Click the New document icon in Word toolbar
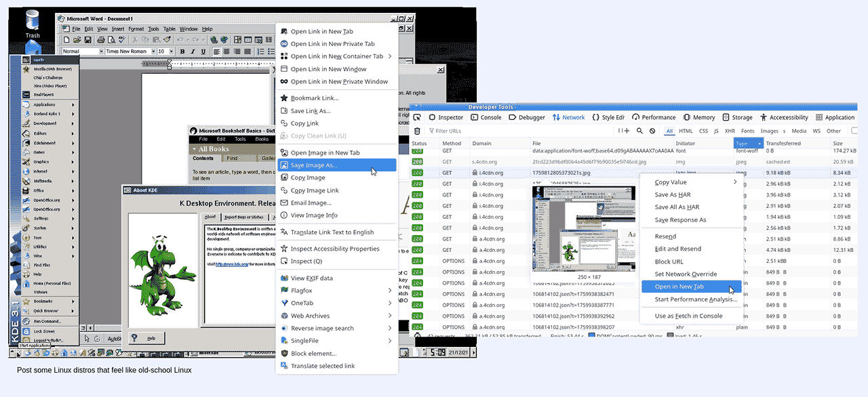The width and height of the screenshot is (868, 397). 67,40
